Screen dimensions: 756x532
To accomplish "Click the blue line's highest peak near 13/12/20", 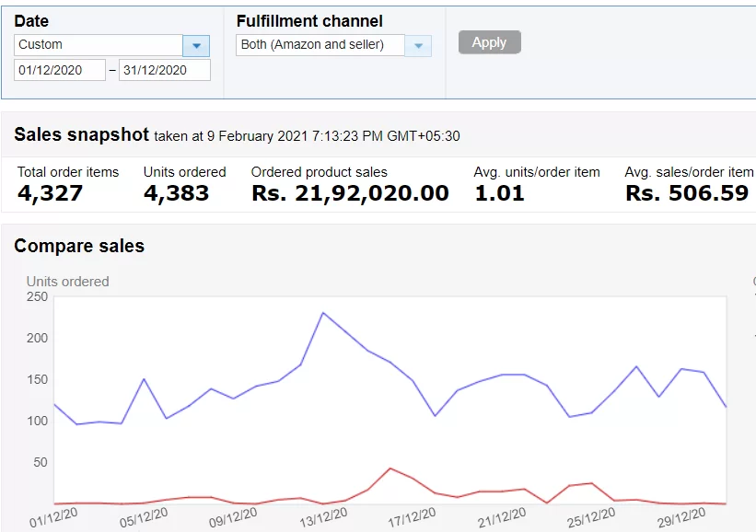I will tap(323, 313).
